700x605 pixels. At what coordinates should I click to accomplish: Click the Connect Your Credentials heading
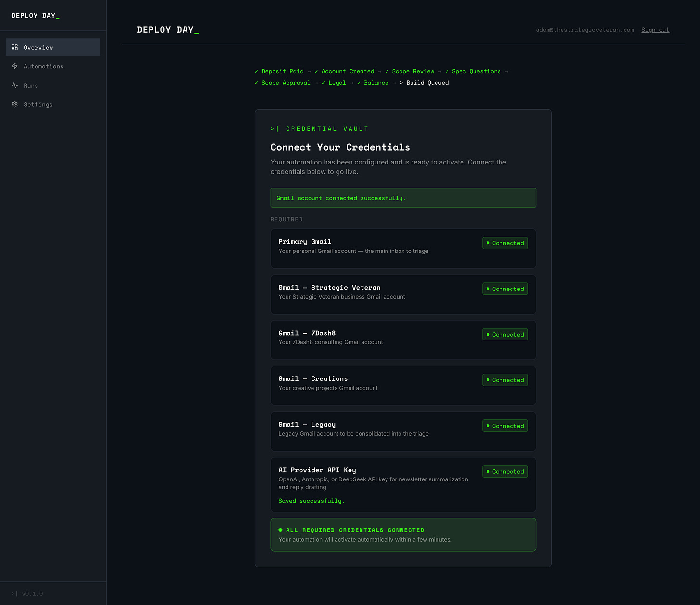coord(340,147)
